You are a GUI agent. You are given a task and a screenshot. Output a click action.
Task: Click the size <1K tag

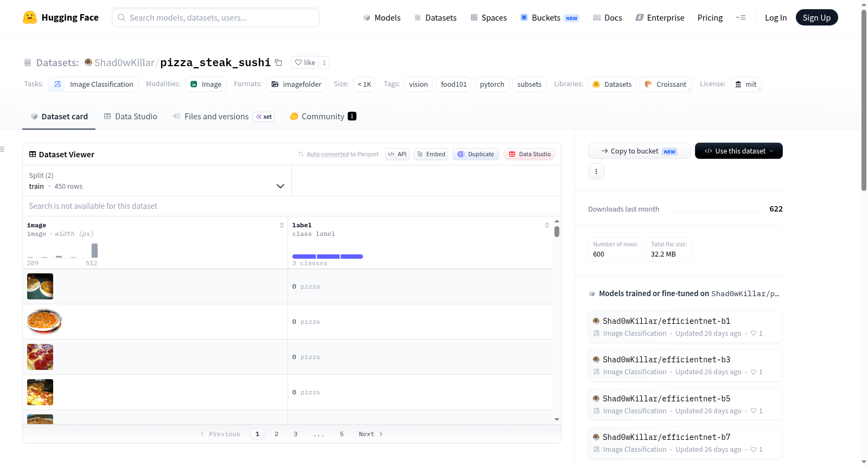point(365,84)
